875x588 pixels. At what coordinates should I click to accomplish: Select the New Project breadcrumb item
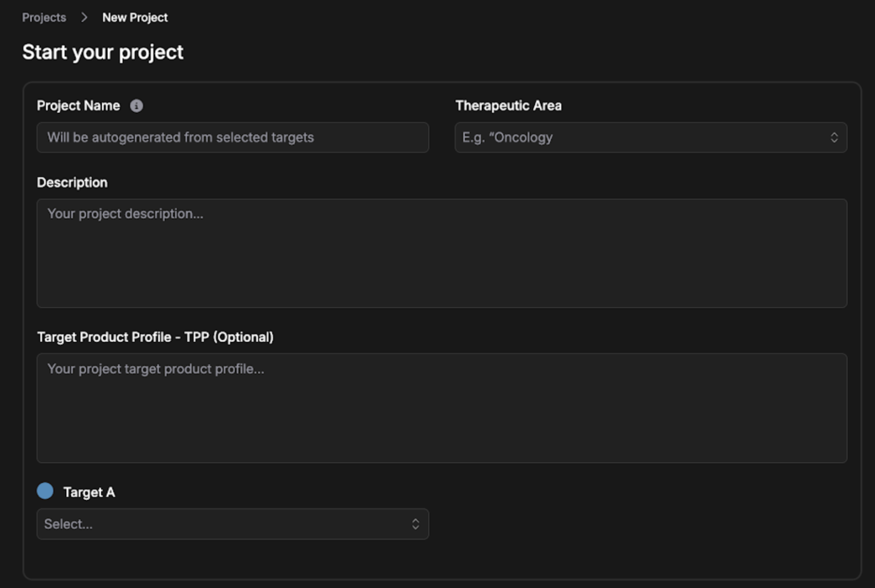point(135,17)
